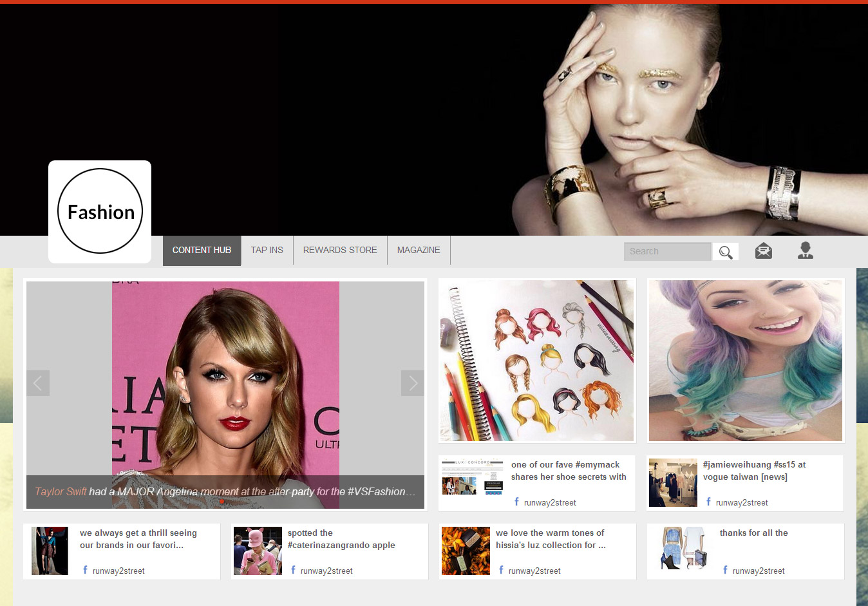Viewport: 868px width, 606px height.
Task: Show previous slide with left arrow
Action: click(x=38, y=383)
